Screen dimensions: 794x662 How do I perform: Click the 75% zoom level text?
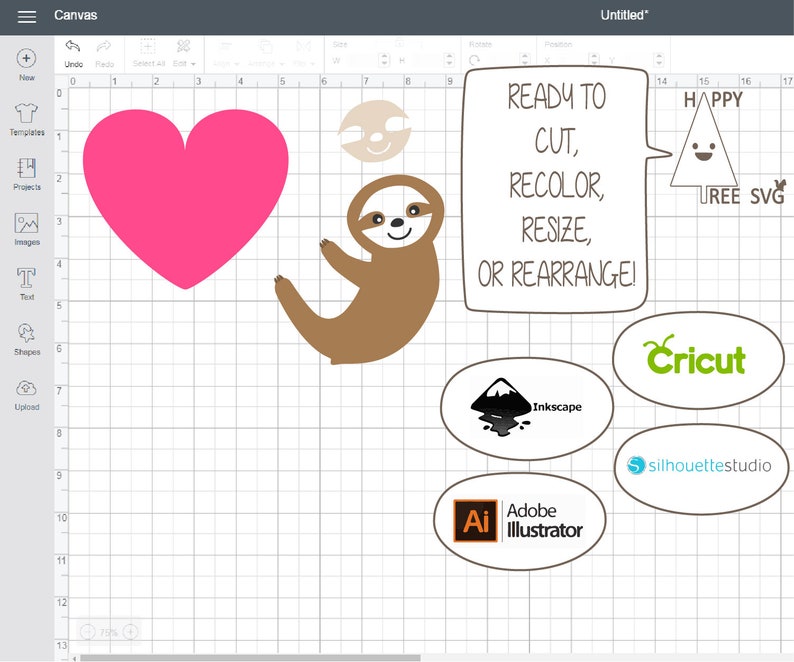[109, 632]
